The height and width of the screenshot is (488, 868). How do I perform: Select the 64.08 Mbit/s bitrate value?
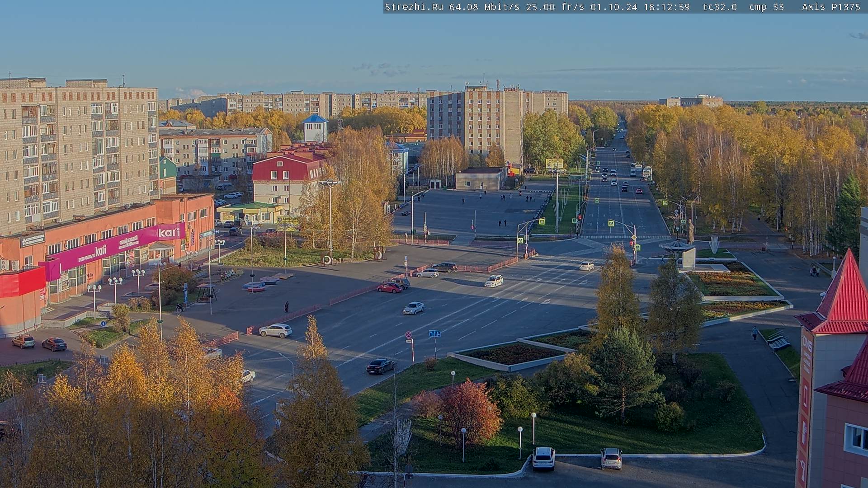click(485, 7)
